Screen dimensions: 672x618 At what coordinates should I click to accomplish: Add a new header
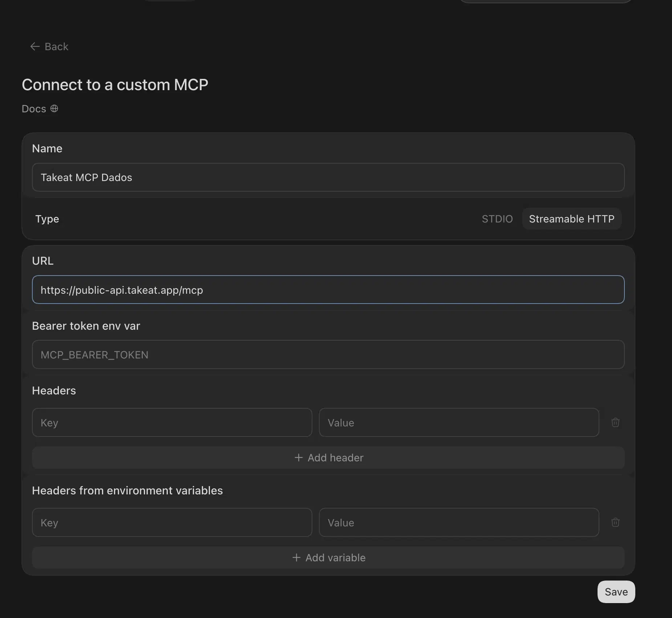[328, 458]
